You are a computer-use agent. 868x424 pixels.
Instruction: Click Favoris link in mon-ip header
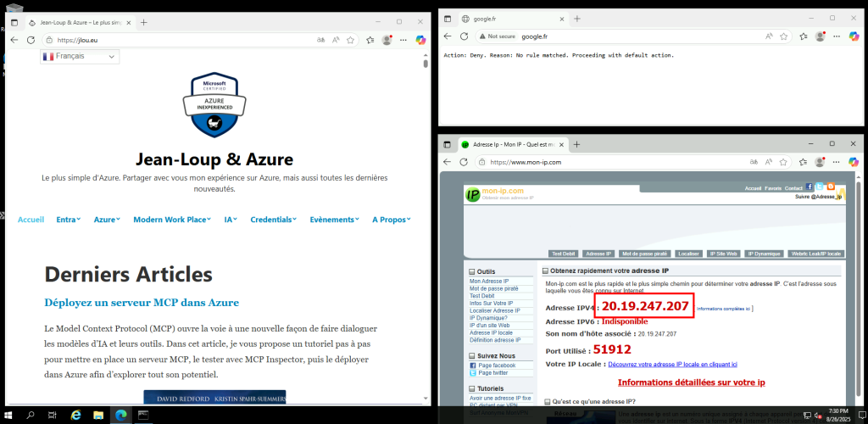pyautogui.click(x=773, y=189)
